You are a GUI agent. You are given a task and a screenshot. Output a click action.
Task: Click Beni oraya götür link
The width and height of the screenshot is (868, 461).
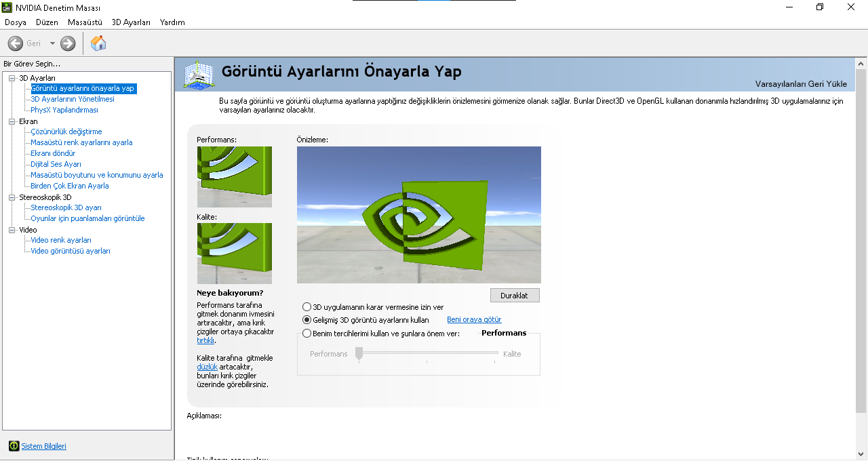tap(474, 320)
